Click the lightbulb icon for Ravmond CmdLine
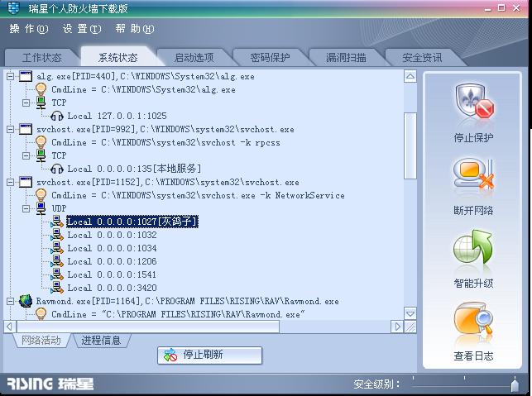 click(41, 313)
